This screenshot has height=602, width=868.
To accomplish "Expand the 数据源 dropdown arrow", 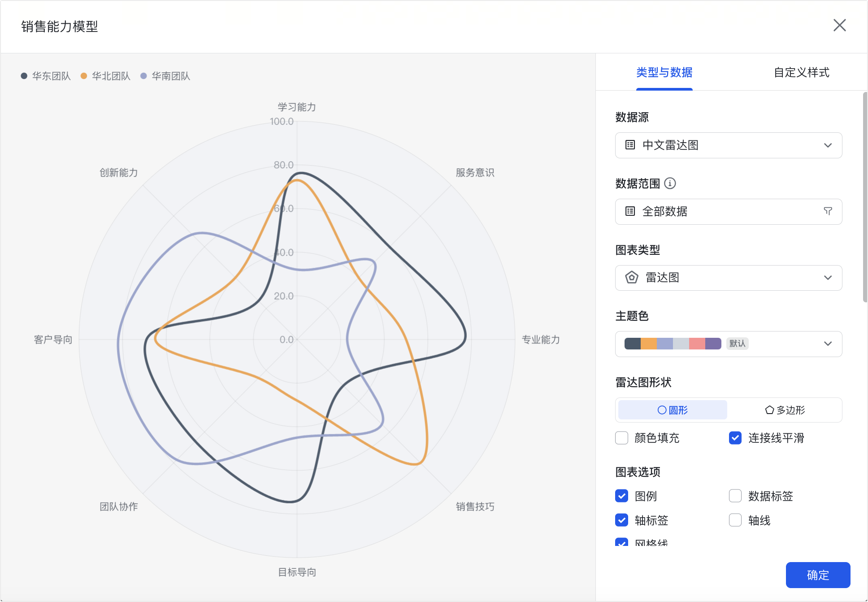I will (828, 145).
